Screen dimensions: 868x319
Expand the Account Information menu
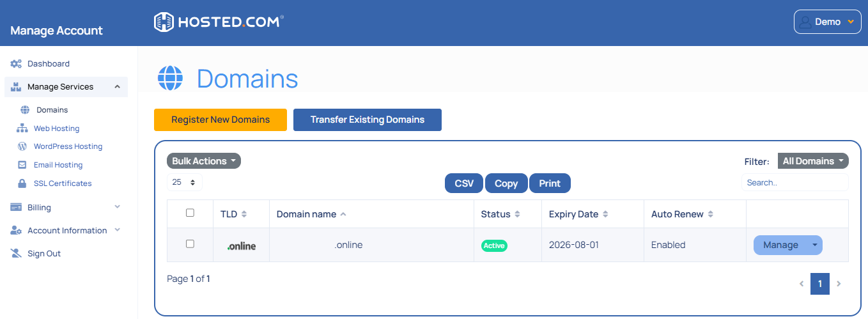117,230
